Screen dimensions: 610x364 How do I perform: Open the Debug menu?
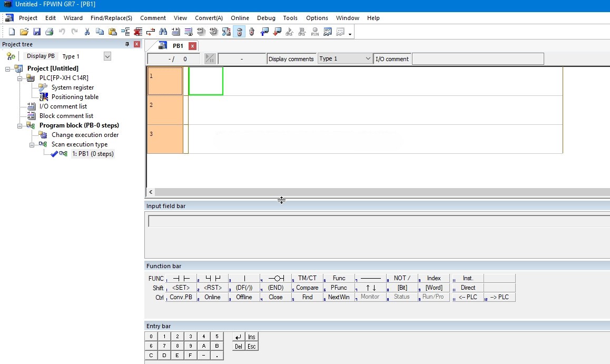[266, 18]
